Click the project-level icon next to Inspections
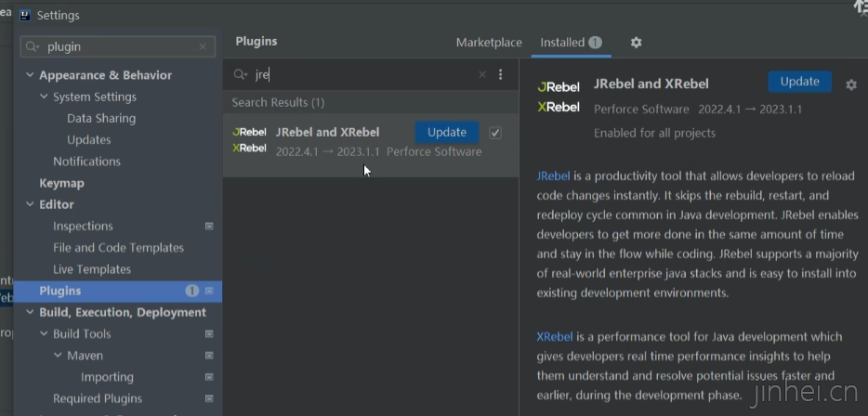868x416 pixels. [209, 227]
